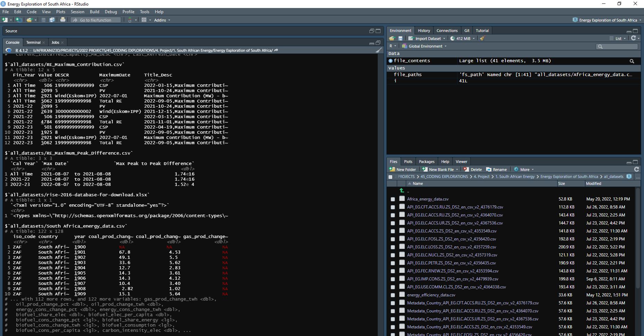
Task: Toggle the select-all files checkbox in breadcrumb bar
Action: (390, 177)
